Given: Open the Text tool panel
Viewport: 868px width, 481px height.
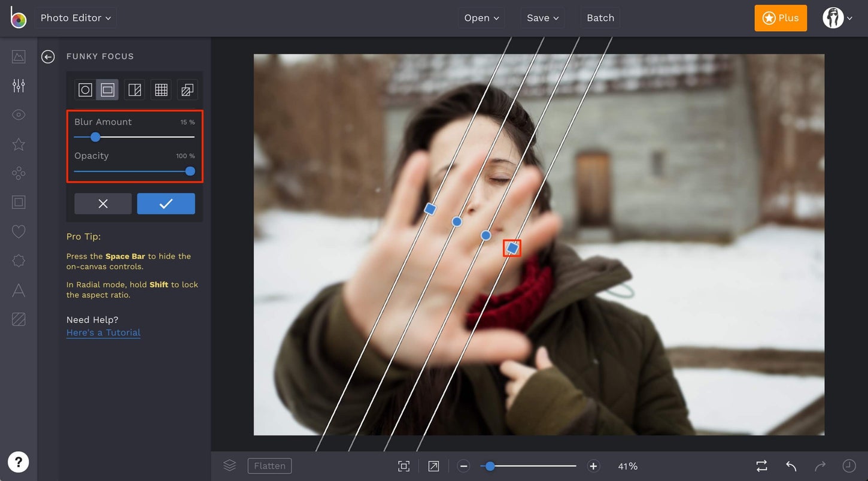Looking at the screenshot, I should pos(18,290).
